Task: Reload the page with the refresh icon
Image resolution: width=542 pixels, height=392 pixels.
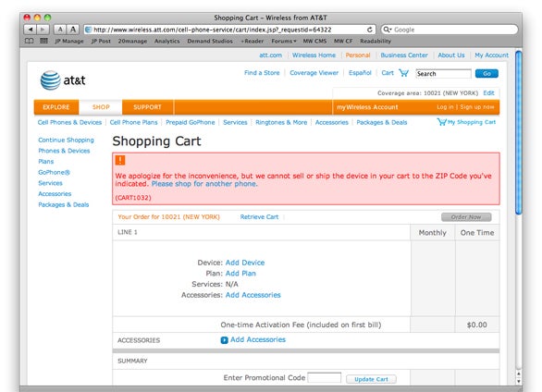Action: point(370,30)
